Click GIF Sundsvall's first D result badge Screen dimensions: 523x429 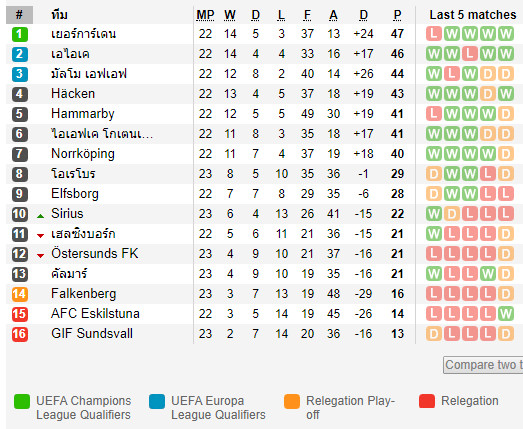click(434, 334)
